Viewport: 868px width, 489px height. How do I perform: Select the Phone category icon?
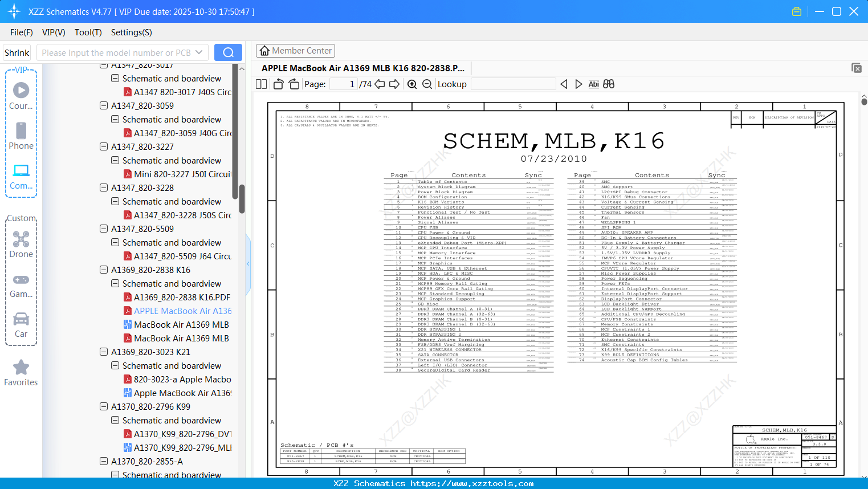(21, 136)
